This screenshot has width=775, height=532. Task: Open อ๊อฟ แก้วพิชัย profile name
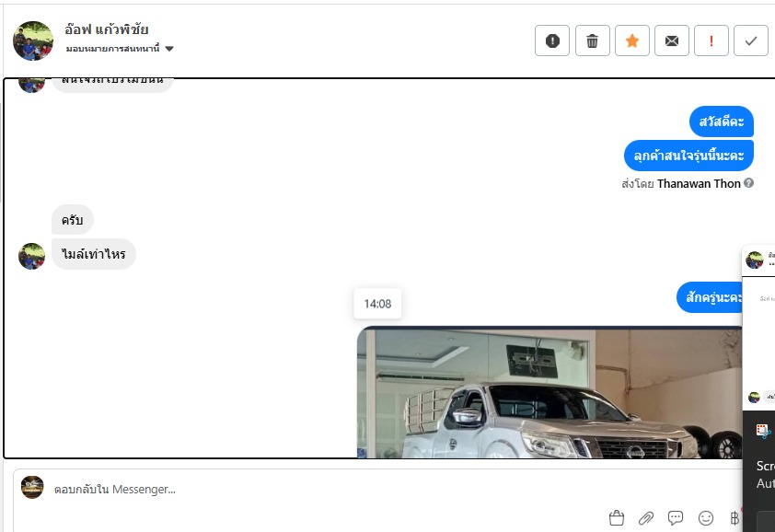click(106, 29)
